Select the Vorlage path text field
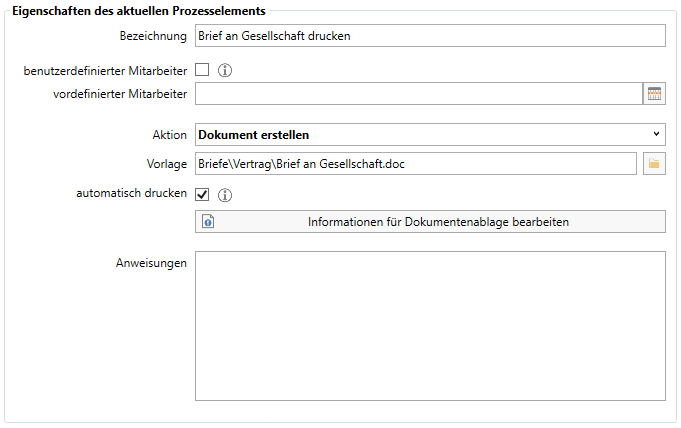The height and width of the screenshot is (428, 681). click(x=416, y=164)
